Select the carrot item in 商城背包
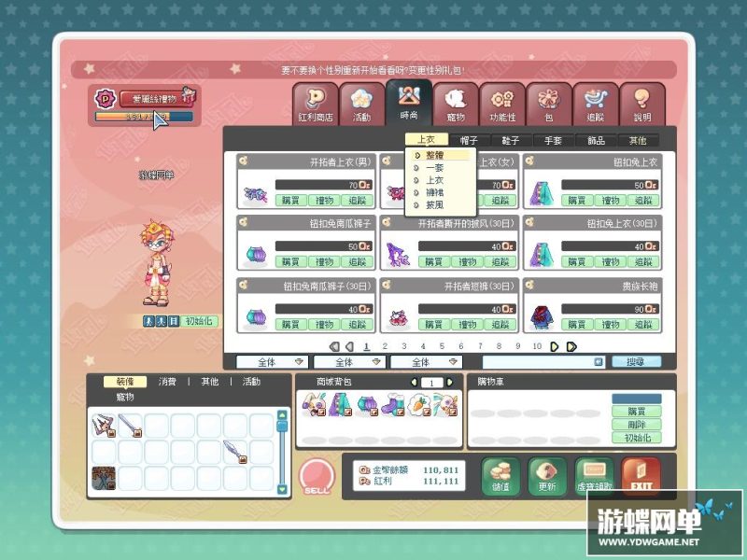The image size is (747, 560). 419,404
